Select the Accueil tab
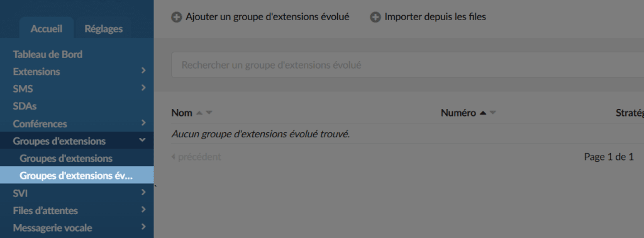The width and height of the screenshot is (644, 238). click(47, 29)
